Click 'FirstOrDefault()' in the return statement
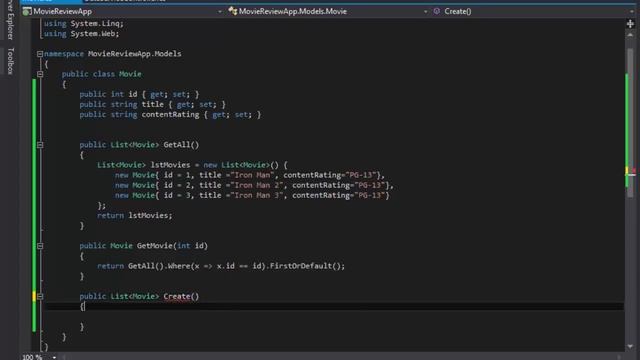This screenshot has height=360, width=640. [x=305, y=266]
